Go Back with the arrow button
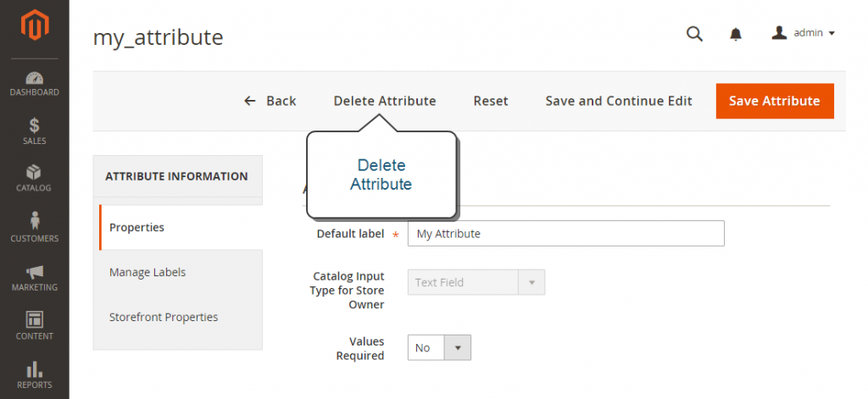 (x=270, y=101)
